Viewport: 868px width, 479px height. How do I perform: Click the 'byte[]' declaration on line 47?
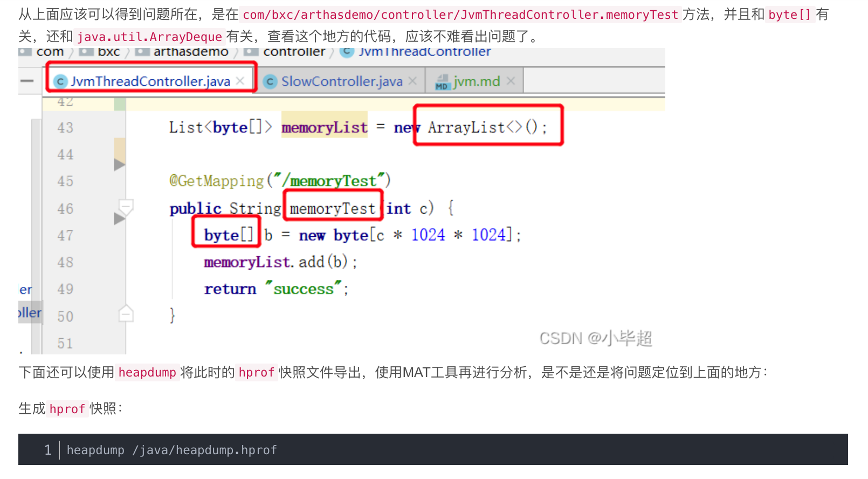point(229,235)
